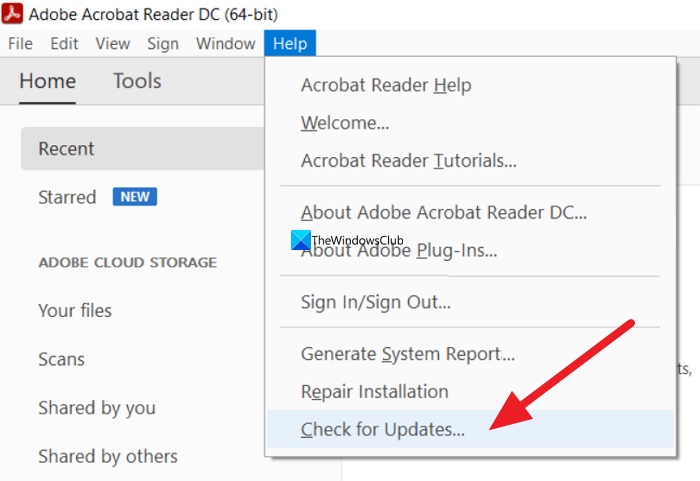Select Starred in the sidebar

67,197
